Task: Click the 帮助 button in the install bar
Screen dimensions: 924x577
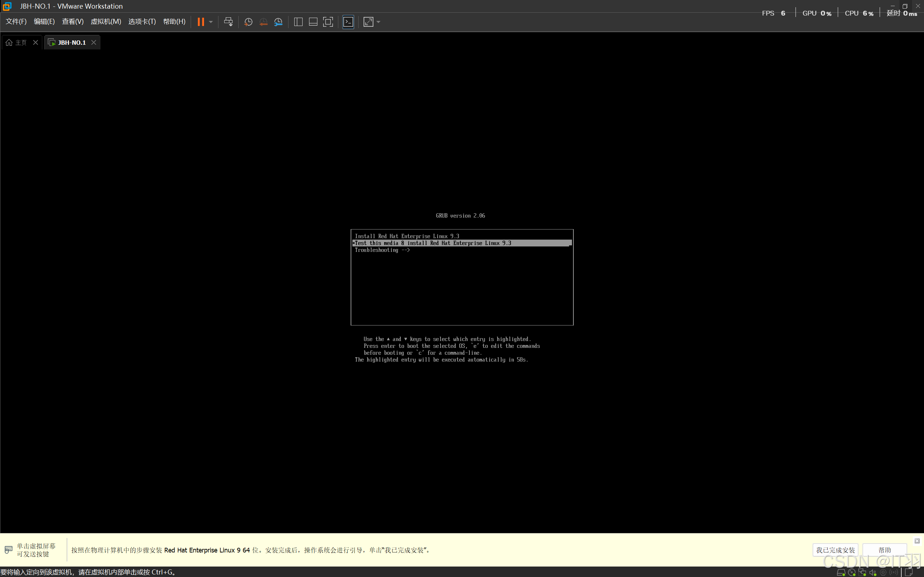Action: pos(884,550)
